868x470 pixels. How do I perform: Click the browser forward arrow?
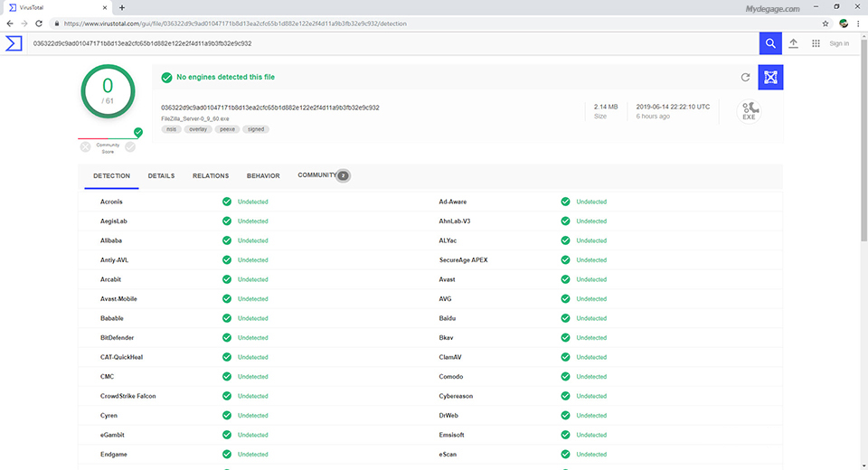coord(24,23)
